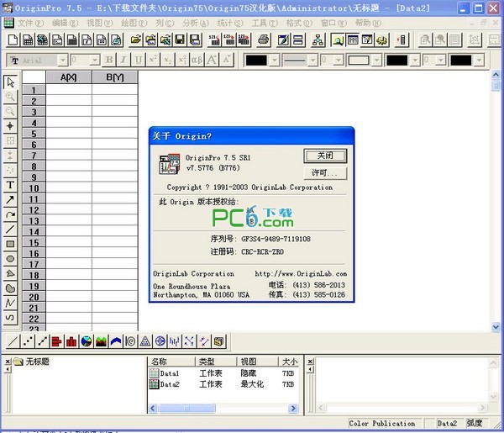Click the rightmost black fill color swatch

[461, 61]
